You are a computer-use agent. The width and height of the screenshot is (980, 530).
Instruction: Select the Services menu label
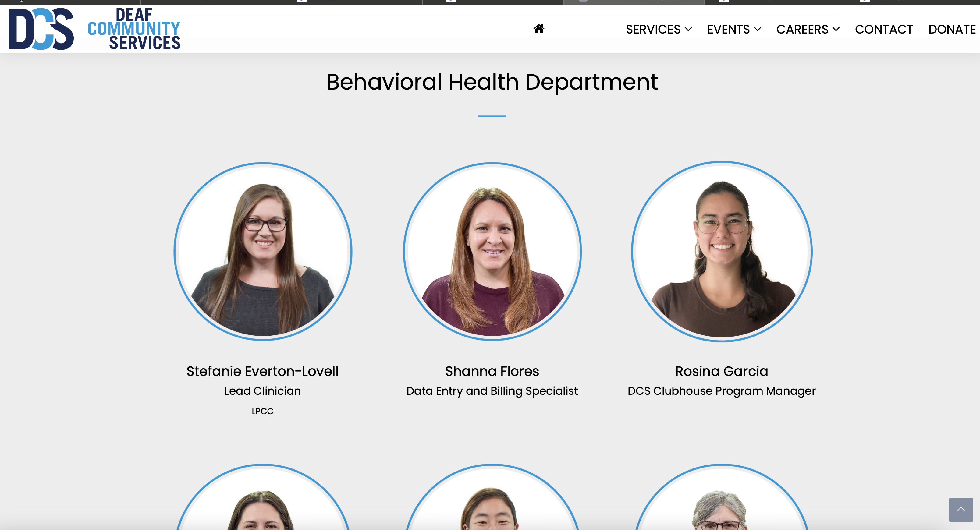pos(653,29)
